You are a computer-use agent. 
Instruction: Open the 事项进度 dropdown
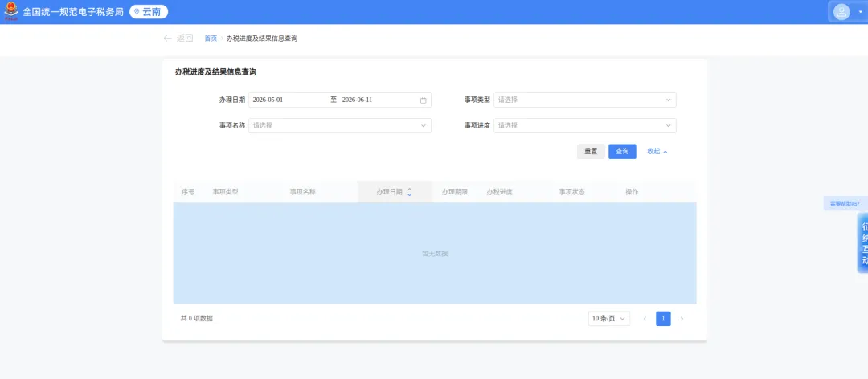click(x=584, y=125)
